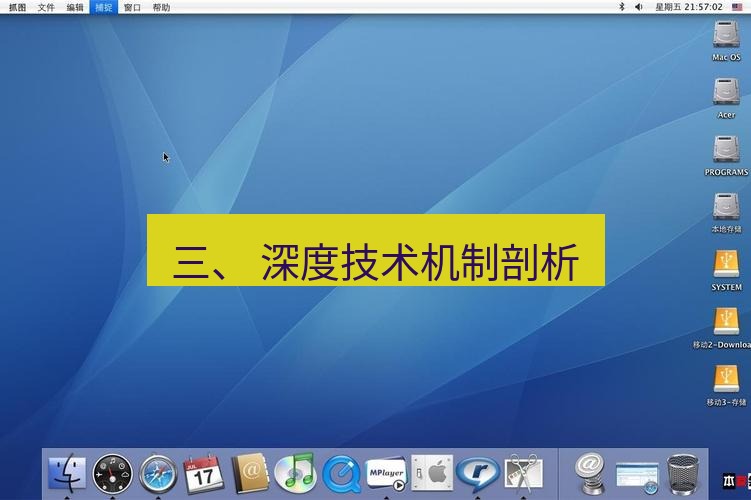Open System Preferences Dock icon
751x500 pixels.
tap(432, 473)
